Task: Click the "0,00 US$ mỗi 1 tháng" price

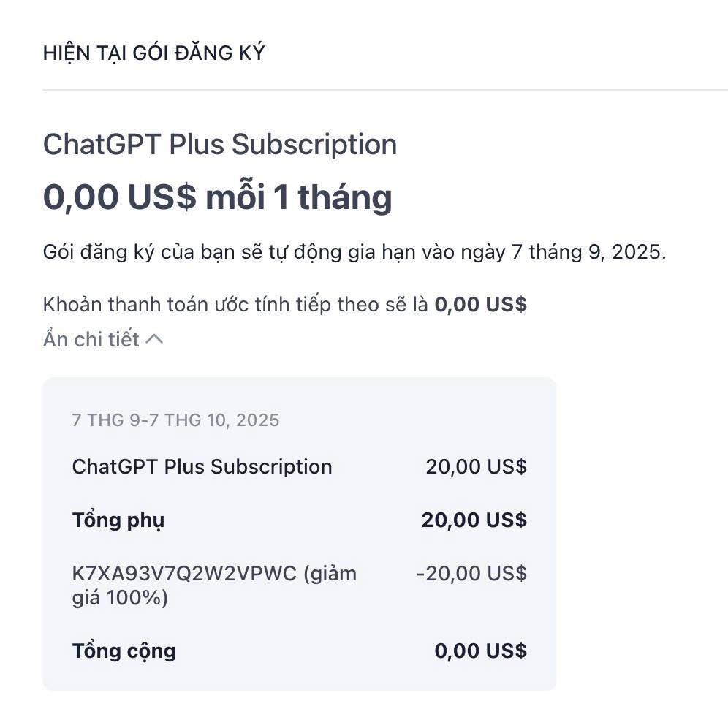Action: pos(217,197)
